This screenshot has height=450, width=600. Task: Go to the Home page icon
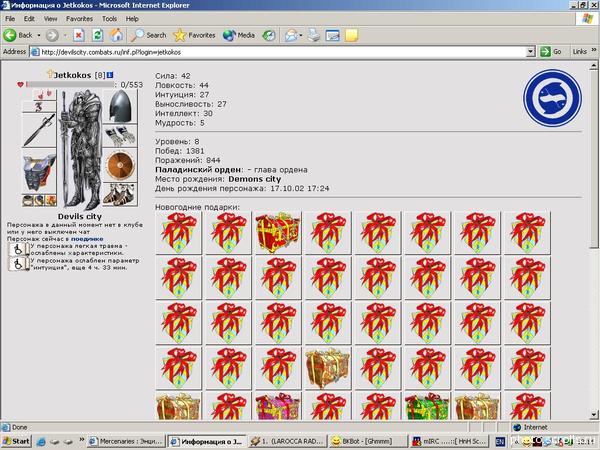(x=117, y=36)
